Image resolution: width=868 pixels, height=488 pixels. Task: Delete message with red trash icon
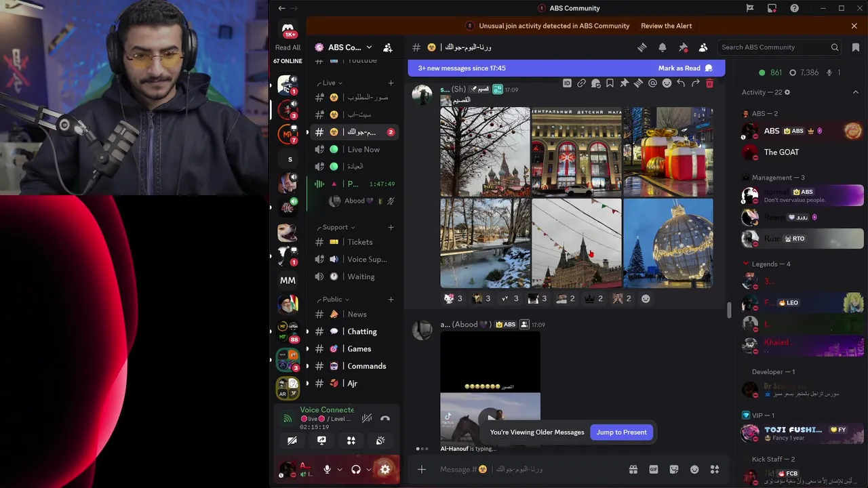tap(709, 83)
